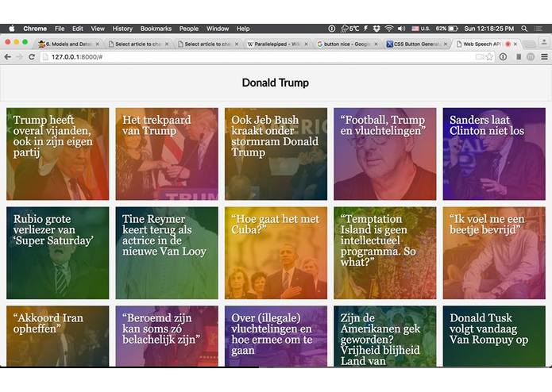The height and width of the screenshot is (392, 552).
Task: Switch to the button nice Google tab
Action: pyautogui.click(x=346, y=44)
